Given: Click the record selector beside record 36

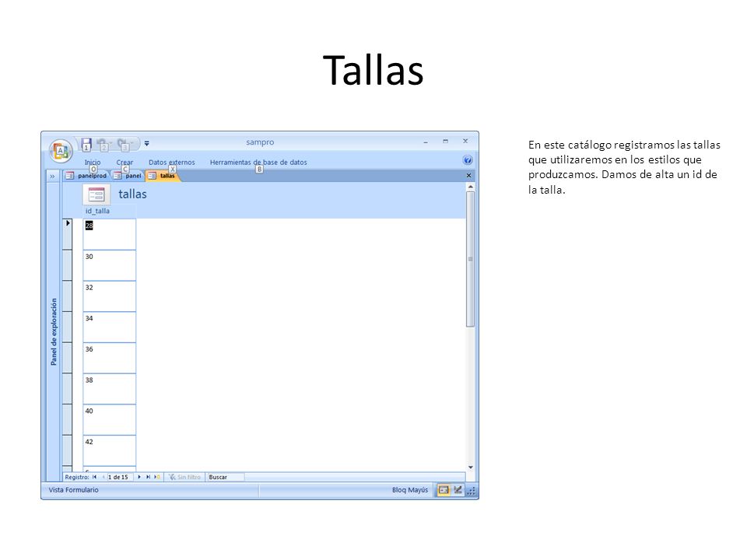Looking at the screenshot, I should (68, 358).
